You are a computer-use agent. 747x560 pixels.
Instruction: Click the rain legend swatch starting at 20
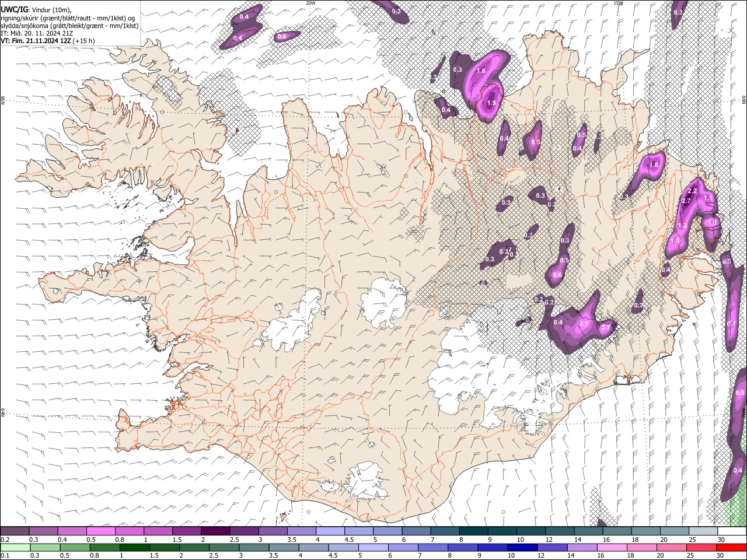(671, 547)
